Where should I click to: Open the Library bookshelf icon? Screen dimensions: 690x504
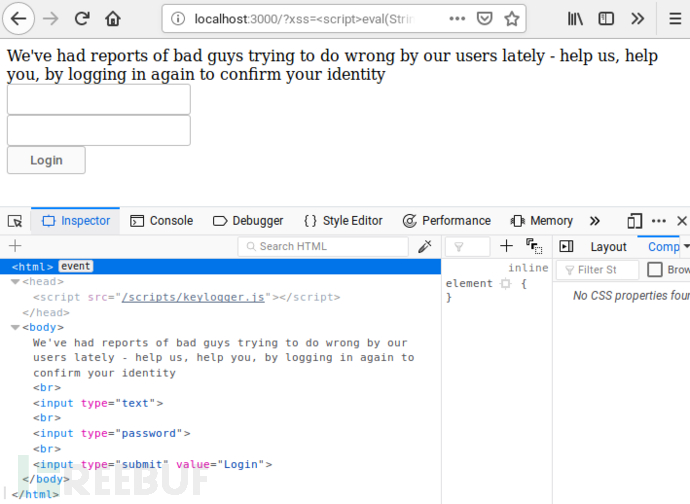click(575, 18)
